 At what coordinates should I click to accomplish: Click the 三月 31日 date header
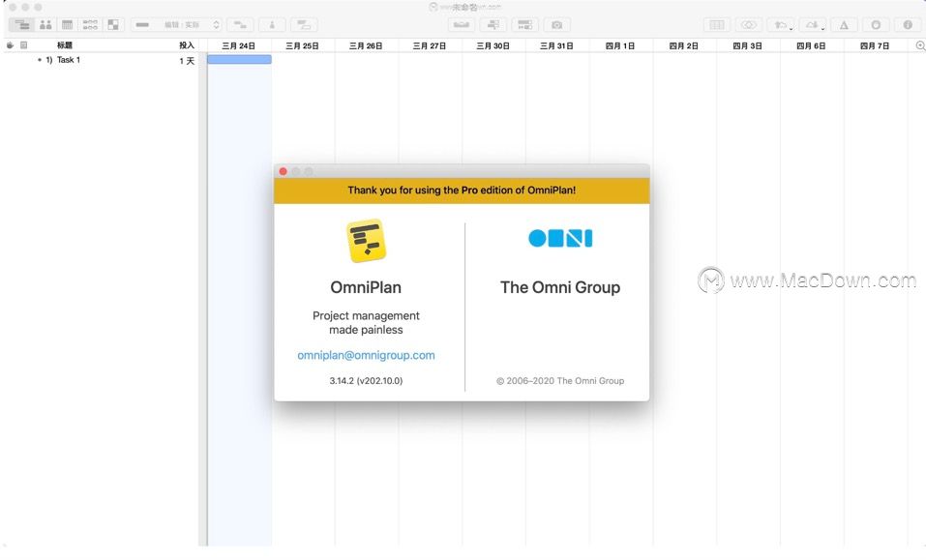pyautogui.click(x=556, y=46)
